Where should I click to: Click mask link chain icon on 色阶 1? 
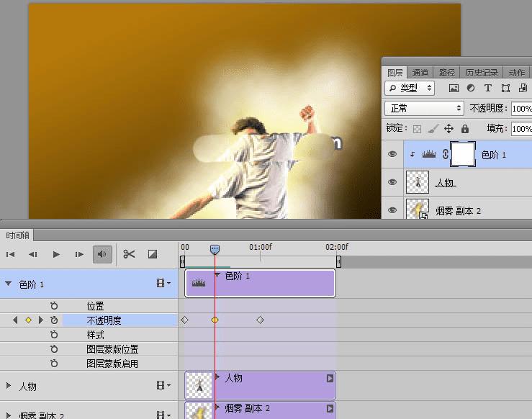pyautogui.click(x=446, y=154)
